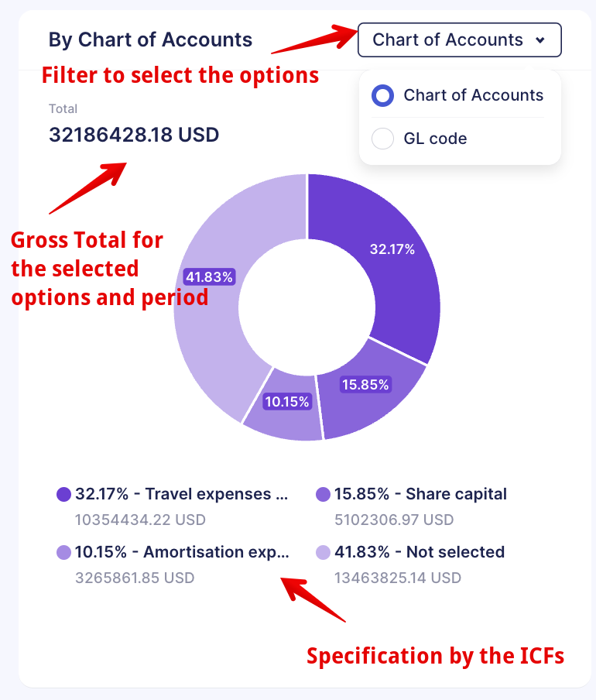
Task: Click the Not selected legend color dot
Action: pyautogui.click(x=323, y=552)
